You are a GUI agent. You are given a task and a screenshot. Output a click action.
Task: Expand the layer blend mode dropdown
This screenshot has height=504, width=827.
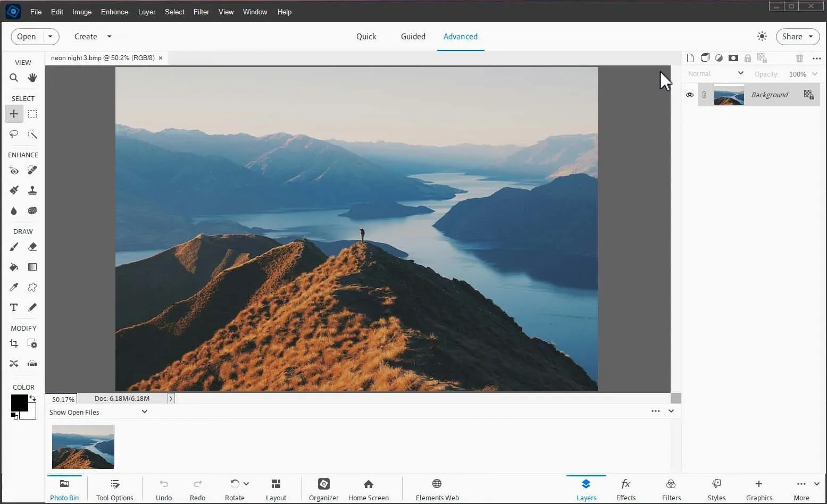tap(715, 74)
